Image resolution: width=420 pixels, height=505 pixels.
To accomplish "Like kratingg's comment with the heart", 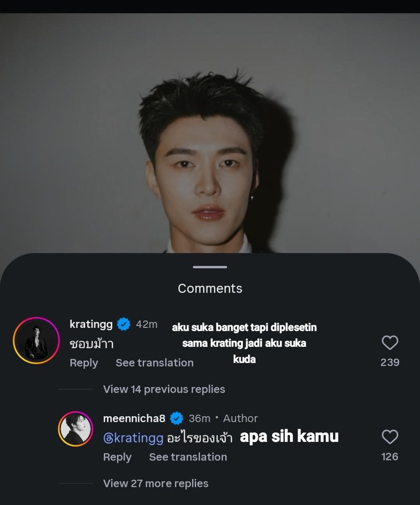I will (x=390, y=343).
